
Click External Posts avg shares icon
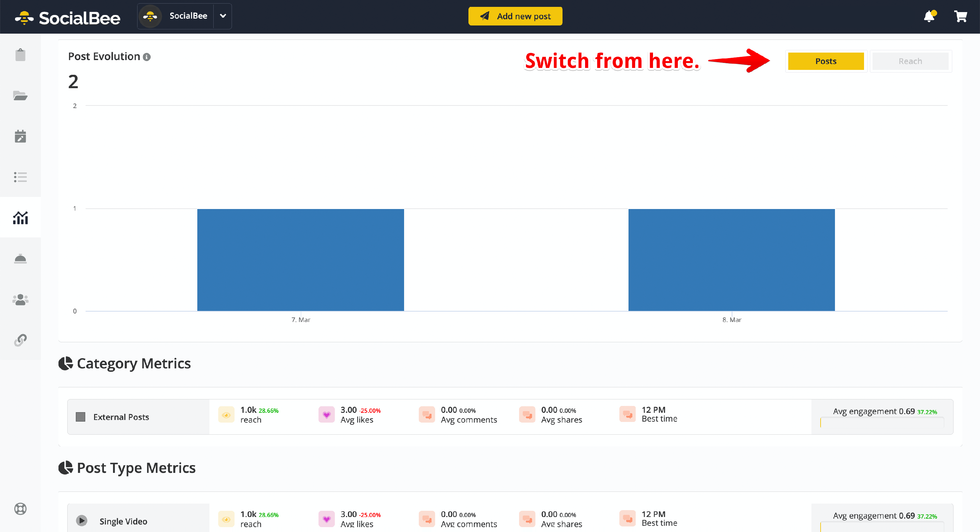coord(527,415)
